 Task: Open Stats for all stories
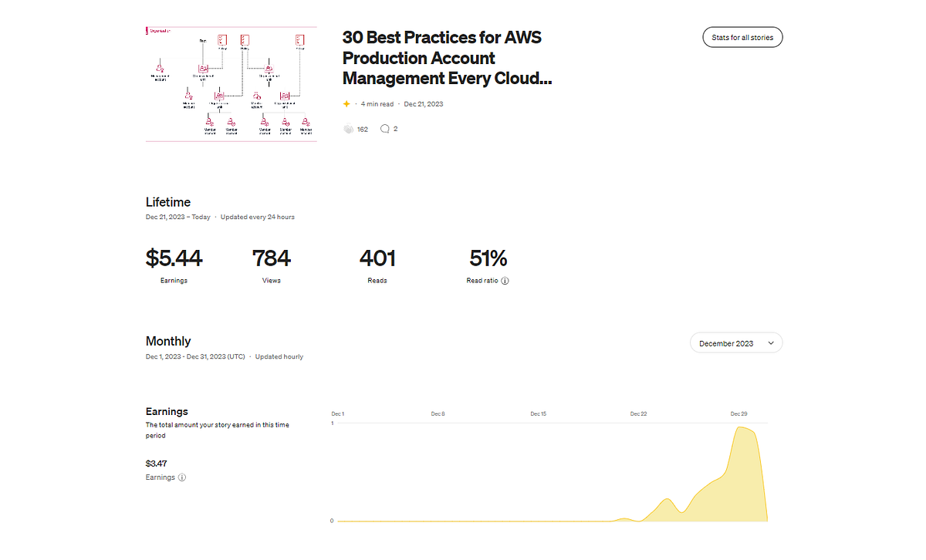[742, 37]
